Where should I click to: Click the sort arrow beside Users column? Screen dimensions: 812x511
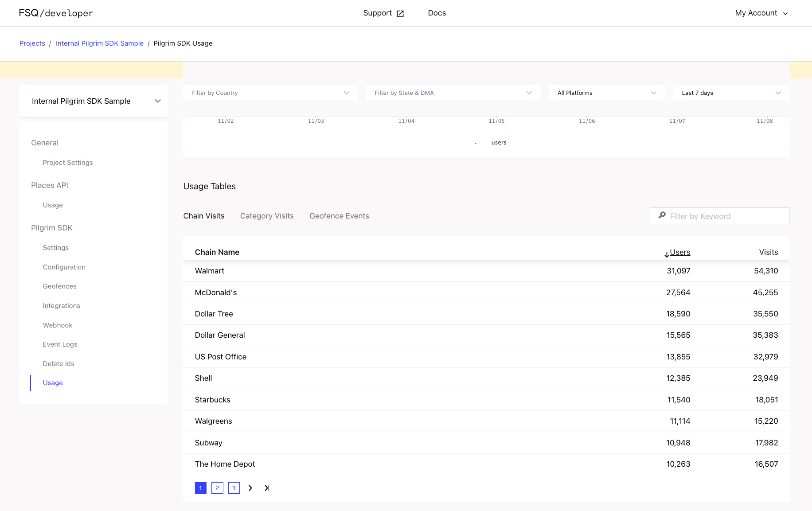pos(667,254)
